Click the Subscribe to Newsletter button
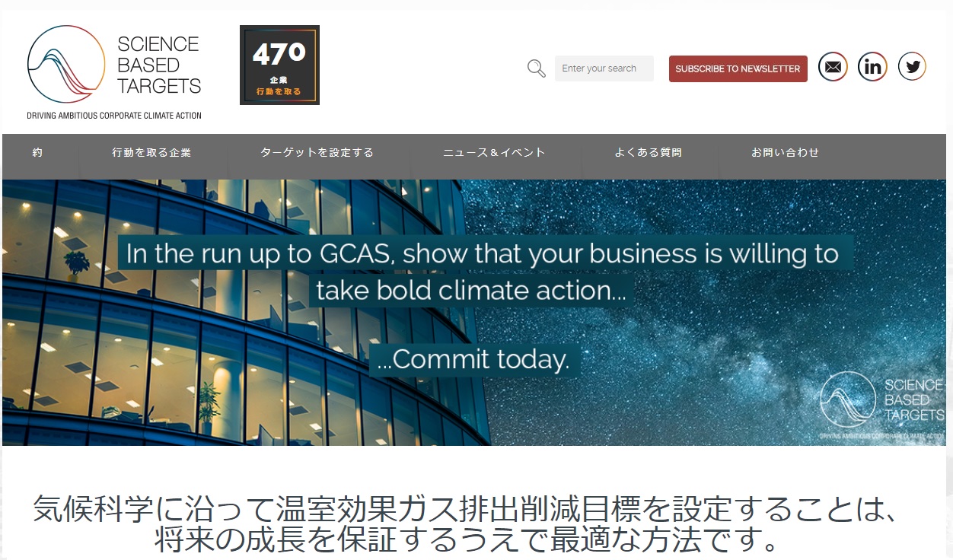The width and height of the screenshot is (953, 560). (x=738, y=68)
